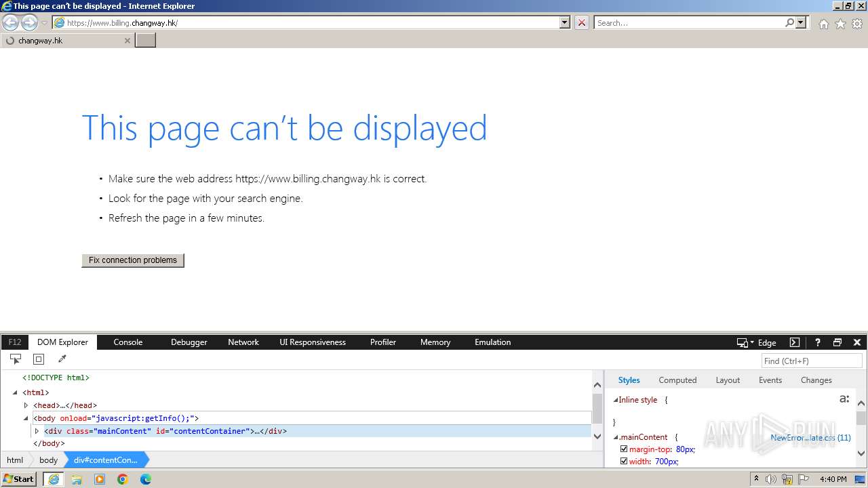Collapse the html node in DOM tree
The width and height of the screenshot is (868, 488).
click(15, 392)
